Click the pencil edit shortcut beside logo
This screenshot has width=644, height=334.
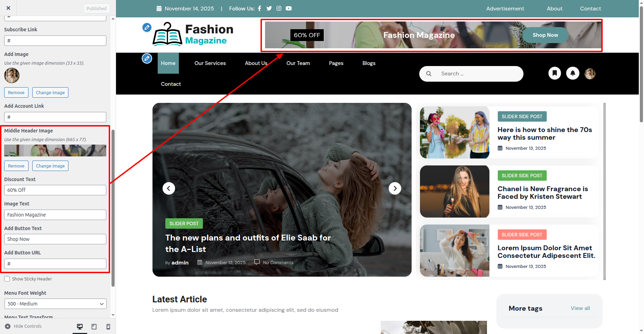tap(147, 27)
